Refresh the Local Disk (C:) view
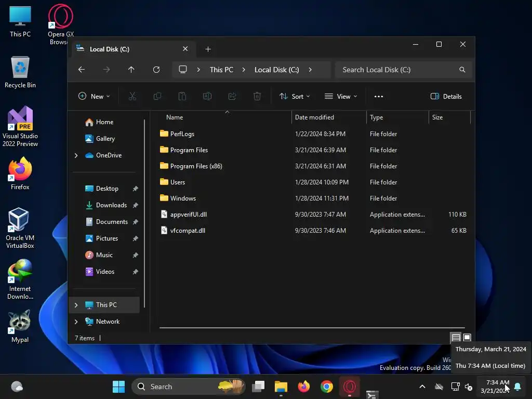The image size is (532, 399). [156, 70]
